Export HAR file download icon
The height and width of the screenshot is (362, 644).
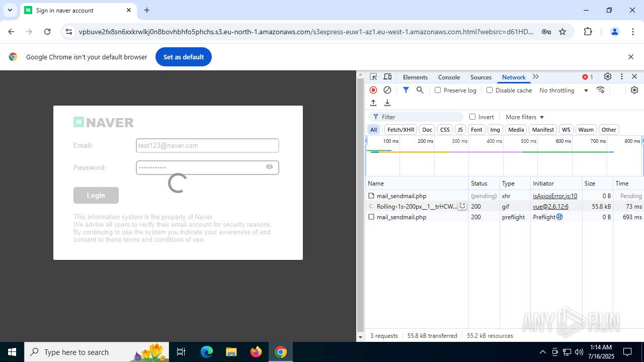point(387,103)
